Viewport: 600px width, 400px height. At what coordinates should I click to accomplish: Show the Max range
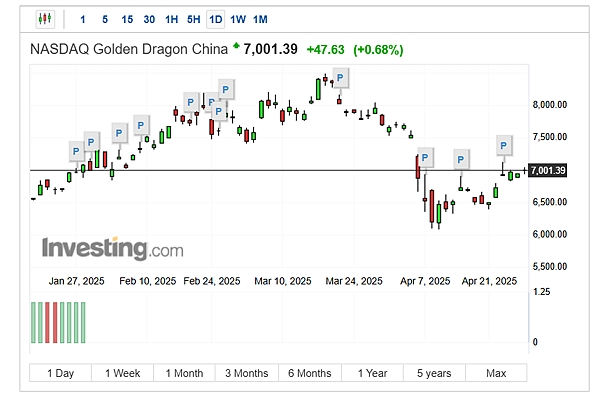496,373
